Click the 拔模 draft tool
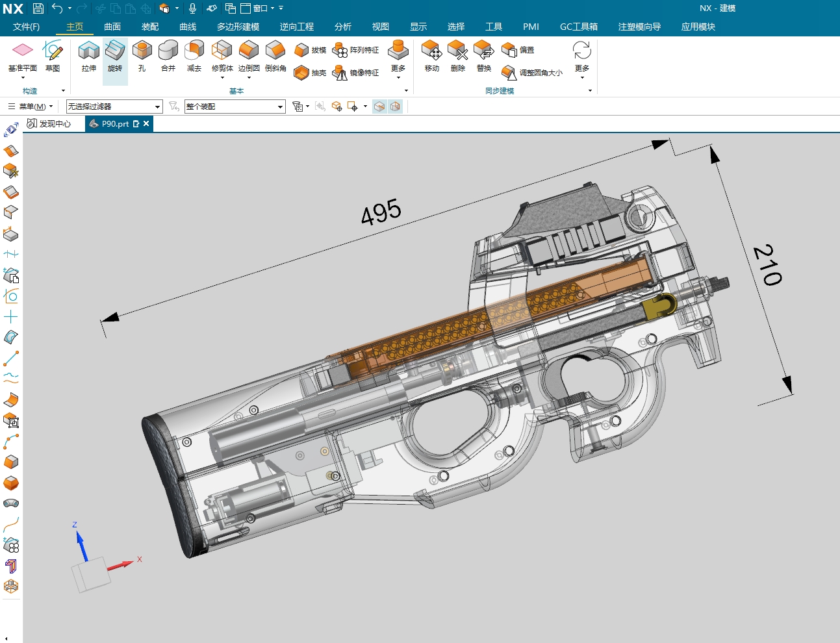The width and height of the screenshot is (840, 643). point(310,50)
